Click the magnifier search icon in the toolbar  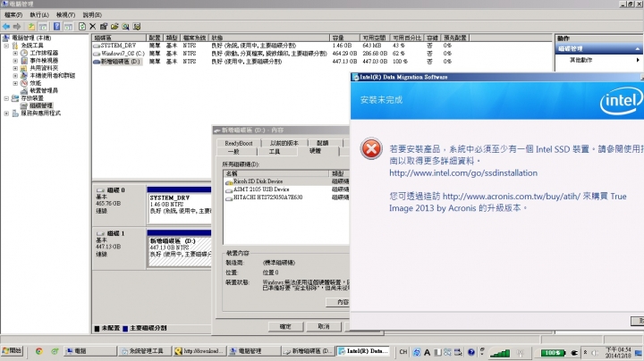click(126, 27)
